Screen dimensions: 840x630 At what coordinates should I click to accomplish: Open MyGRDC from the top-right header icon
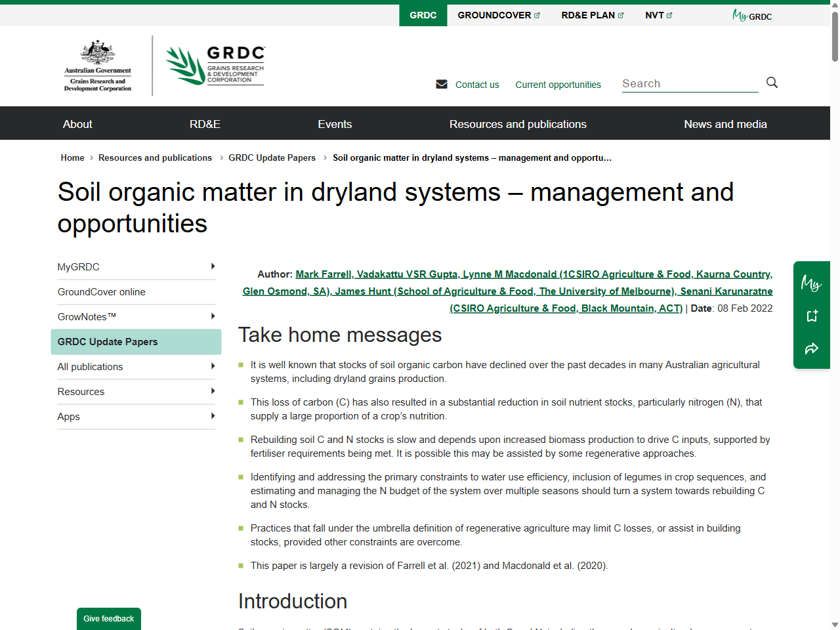[x=751, y=16]
